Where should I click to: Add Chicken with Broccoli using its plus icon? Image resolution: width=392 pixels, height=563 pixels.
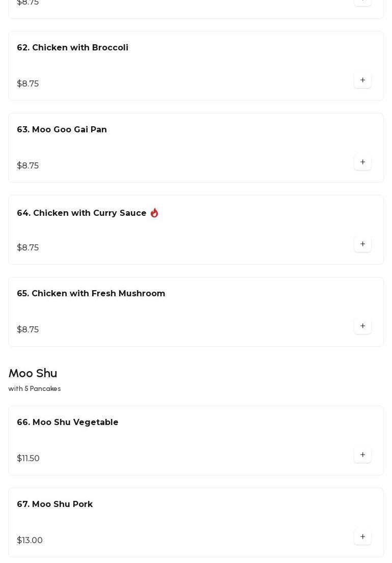tap(362, 80)
